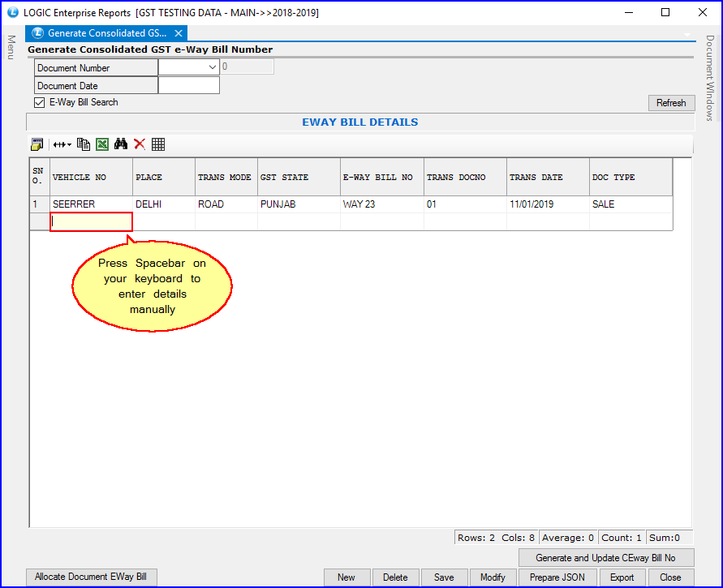Click the New button
The image size is (723, 588).
point(346,577)
